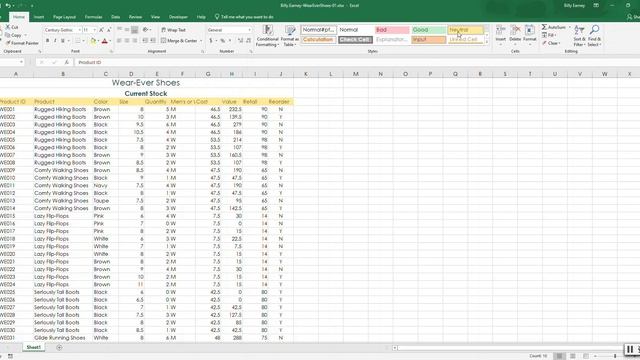The height and width of the screenshot is (360, 640).
Task: Add a new sheet with plus button
Action: (x=59, y=347)
